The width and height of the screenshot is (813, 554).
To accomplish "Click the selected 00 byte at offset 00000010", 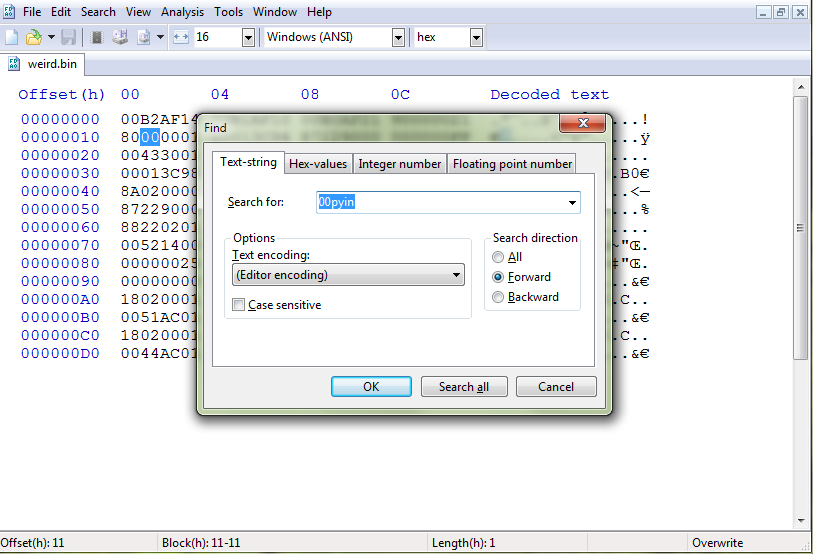I will coord(150,137).
